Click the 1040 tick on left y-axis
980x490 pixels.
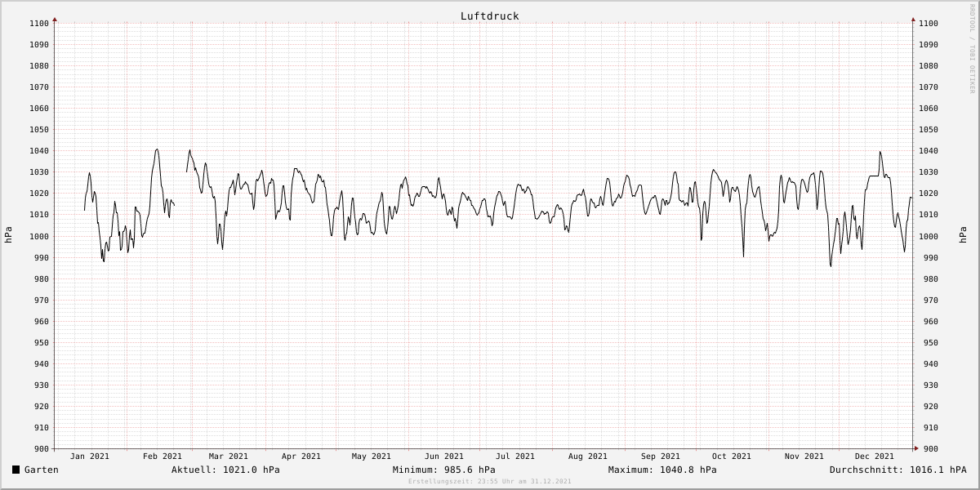[x=41, y=151]
